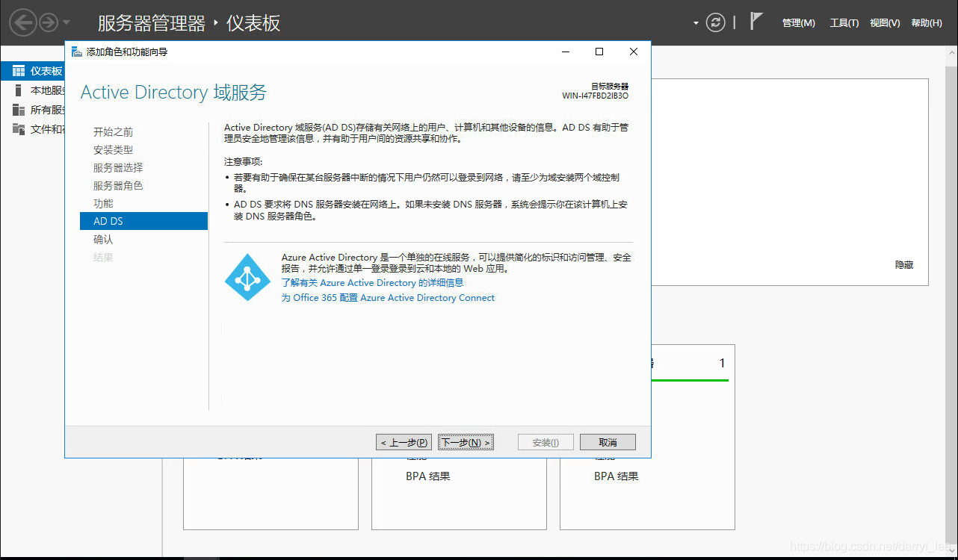Viewport: 958px width, 560px height.
Task: Open notifications flag icon
Action: click(756, 21)
